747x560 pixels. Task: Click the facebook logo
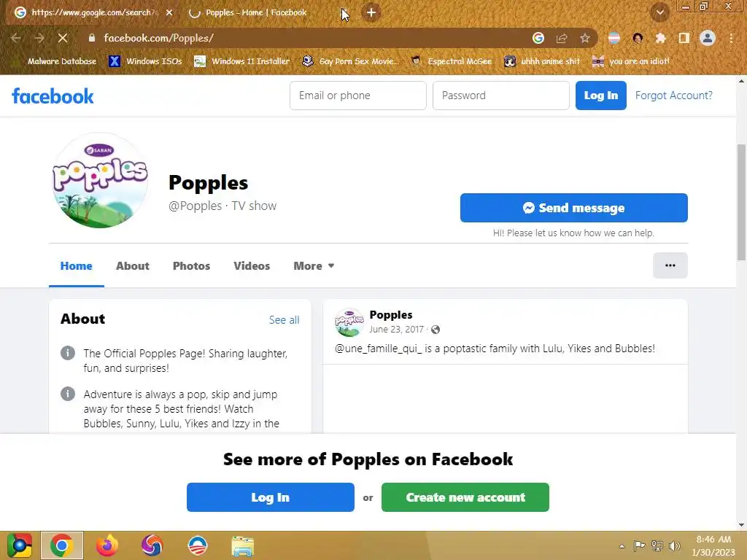pos(53,96)
